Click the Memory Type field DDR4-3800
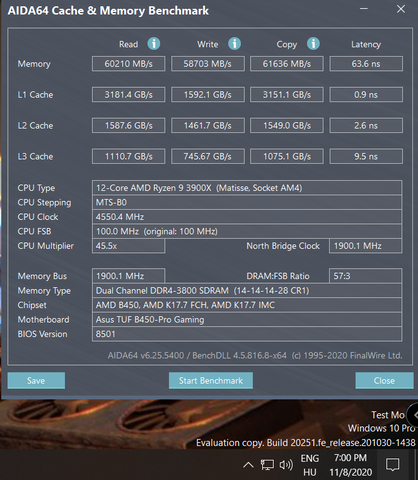Image resolution: width=418 pixels, height=480 pixels. pyautogui.click(x=247, y=291)
